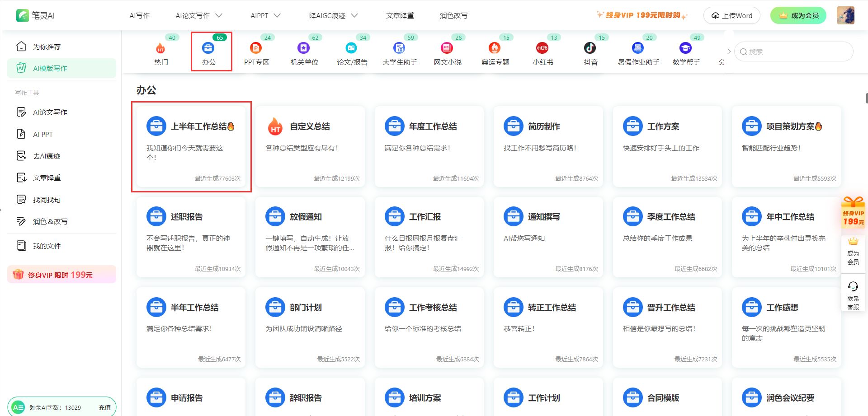Viewport: 868px width, 416px height.
Task: Click the 剩余AI字数：13029 text
Action: 55,407
